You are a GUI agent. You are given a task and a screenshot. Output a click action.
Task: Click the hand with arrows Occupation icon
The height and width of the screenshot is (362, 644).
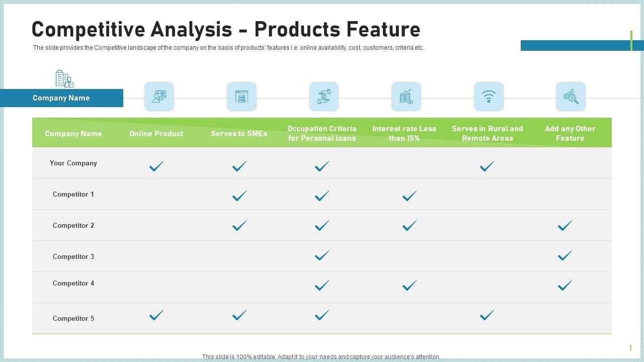pos(324,96)
